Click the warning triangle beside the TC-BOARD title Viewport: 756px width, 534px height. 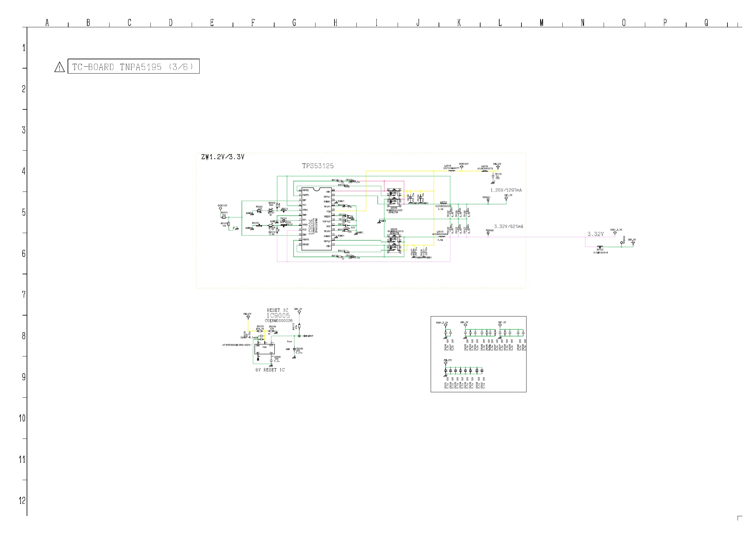tap(59, 68)
